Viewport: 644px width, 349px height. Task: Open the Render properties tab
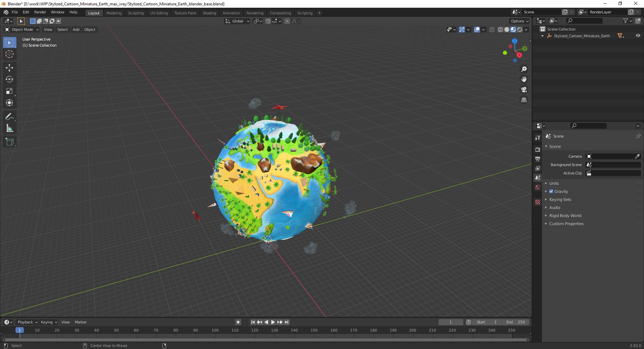(x=538, y=149)
